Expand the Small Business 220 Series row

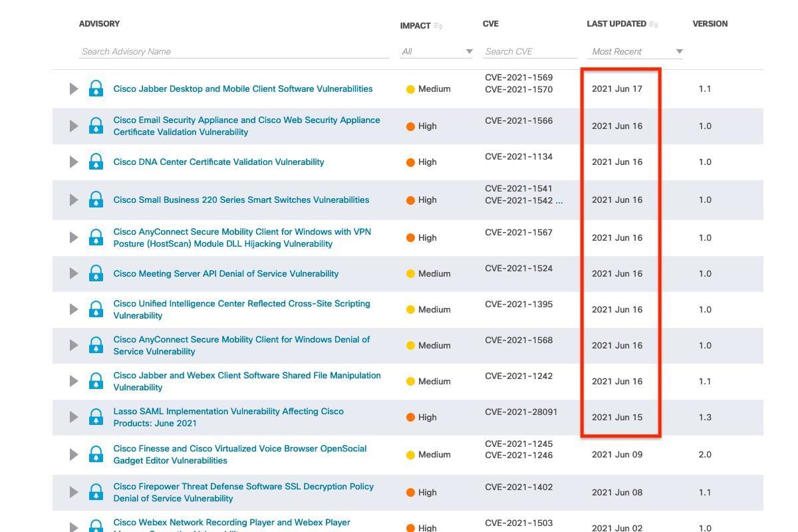[x=74, y=199]
